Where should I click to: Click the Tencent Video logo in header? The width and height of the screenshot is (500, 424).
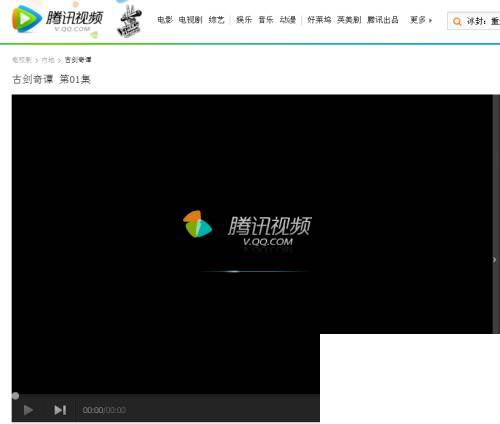point(57,19)
